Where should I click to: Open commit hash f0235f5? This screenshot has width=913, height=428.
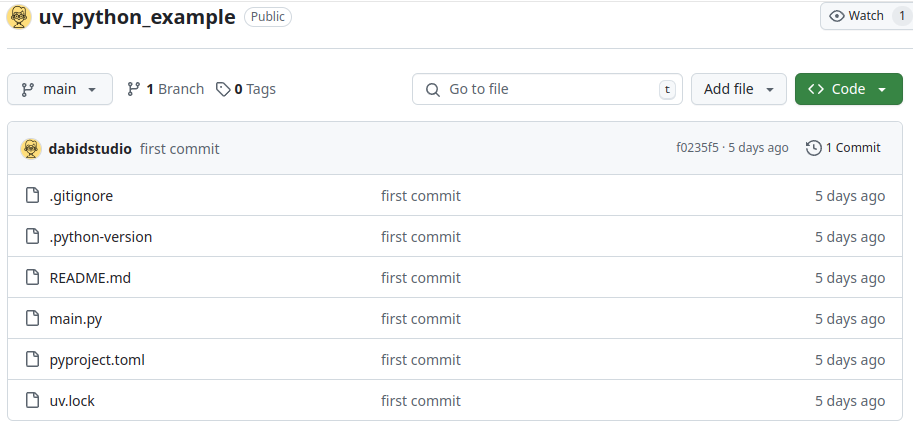tap(697, 148)
